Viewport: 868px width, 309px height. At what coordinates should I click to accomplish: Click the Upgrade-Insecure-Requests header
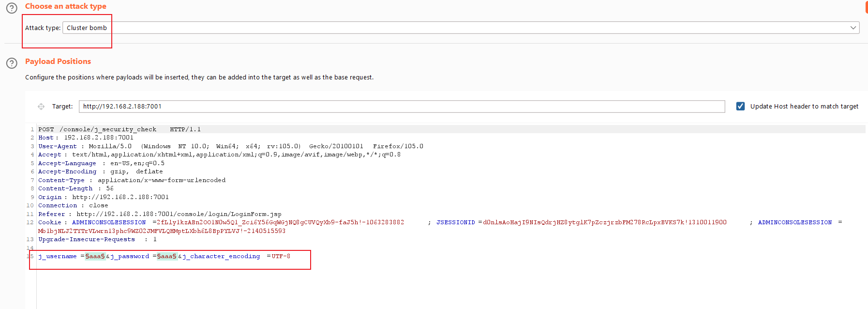(x=87, y=239)
